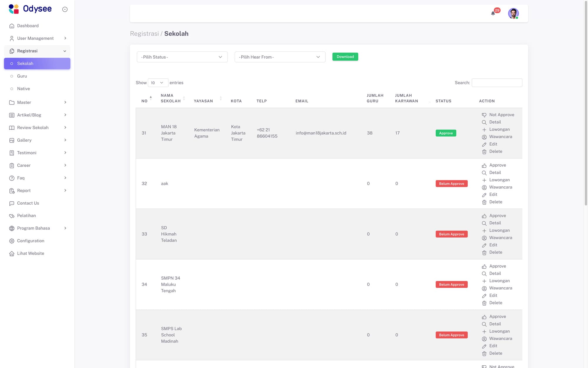Go to the Dashboard menu item
The width and height of the screenshot is (588, 368).
[x=28, y=26]
